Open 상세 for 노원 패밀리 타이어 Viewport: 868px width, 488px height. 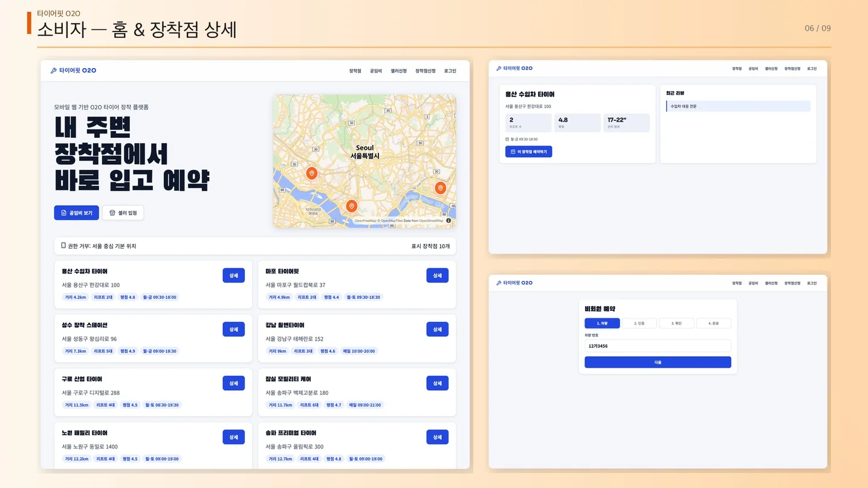point(233,437)
